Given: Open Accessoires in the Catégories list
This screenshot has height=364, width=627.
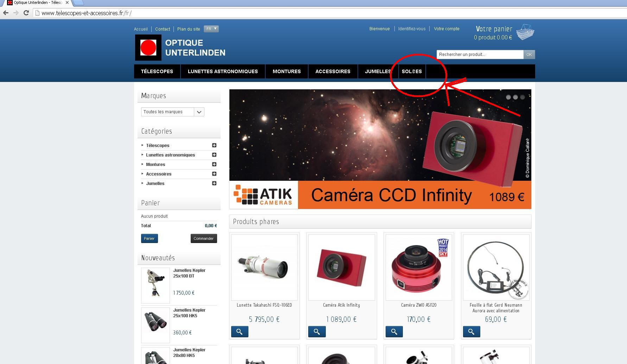Looking at the screenshot, I should click(x=159, y=174).
